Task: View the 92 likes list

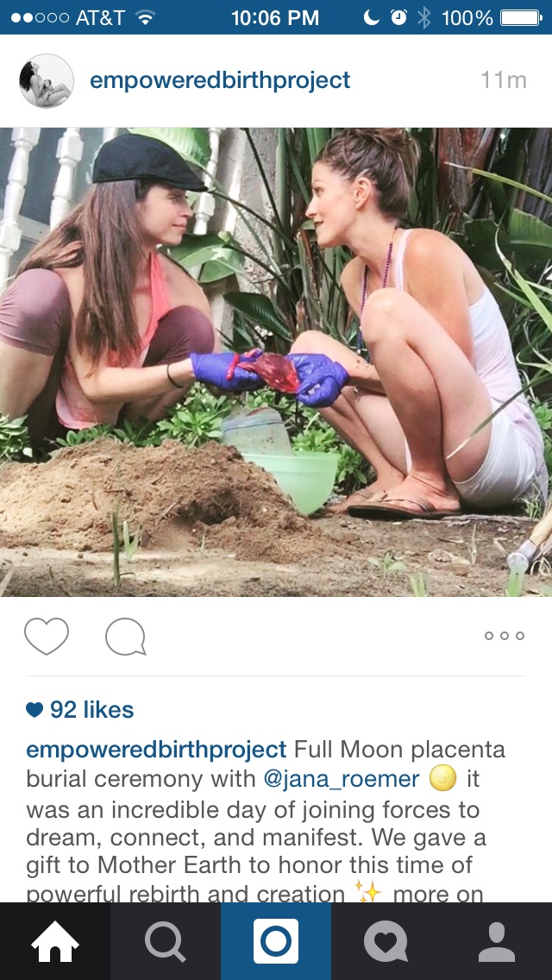Action: tap(91, 709)
